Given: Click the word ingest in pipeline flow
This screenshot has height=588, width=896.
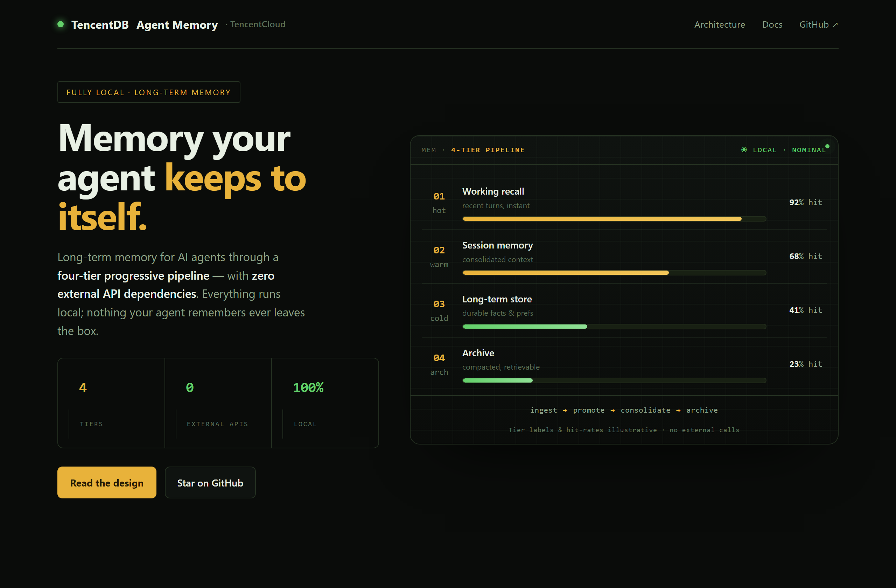Looking at the screenshot, I should [543, 410].
